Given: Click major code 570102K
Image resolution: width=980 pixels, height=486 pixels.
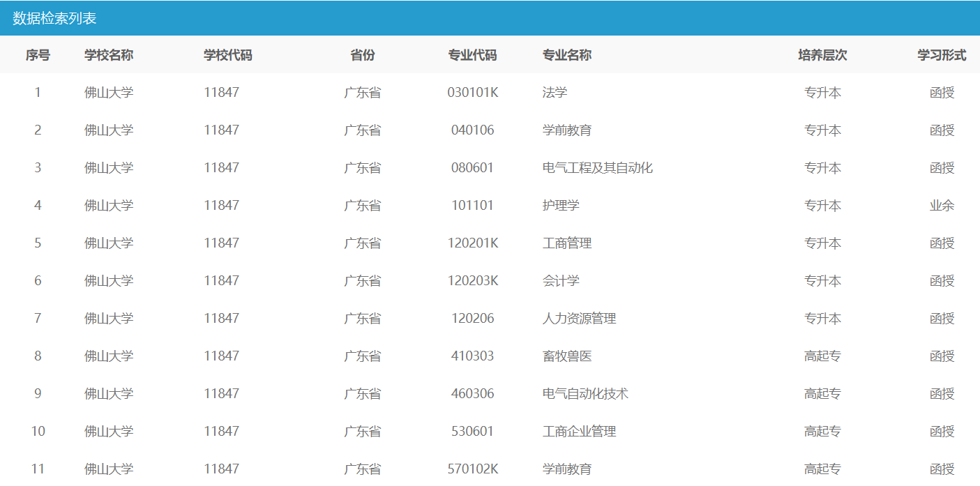Looking at the screenshot, I should [x=473, y=469].
